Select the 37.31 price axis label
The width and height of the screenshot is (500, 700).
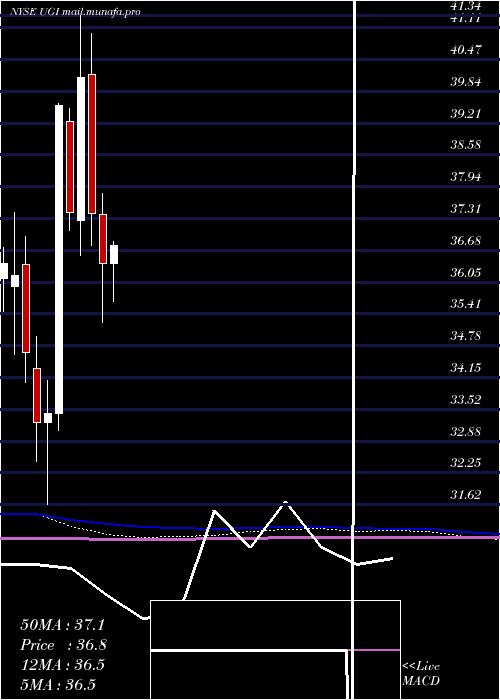click(x=467, y=208)
